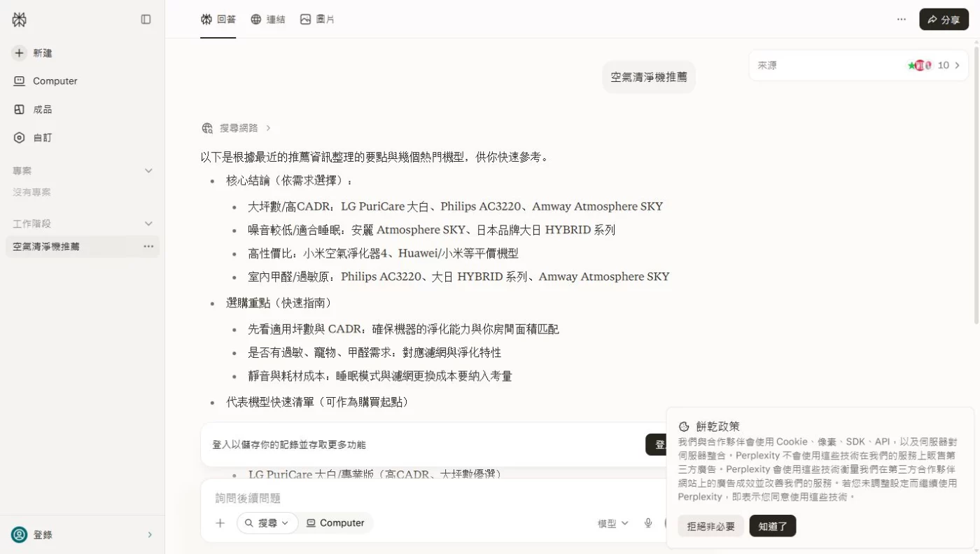Viewport: 980px width, 554px height.
Task: Click the plus attach icon
Action: point(220,523)
